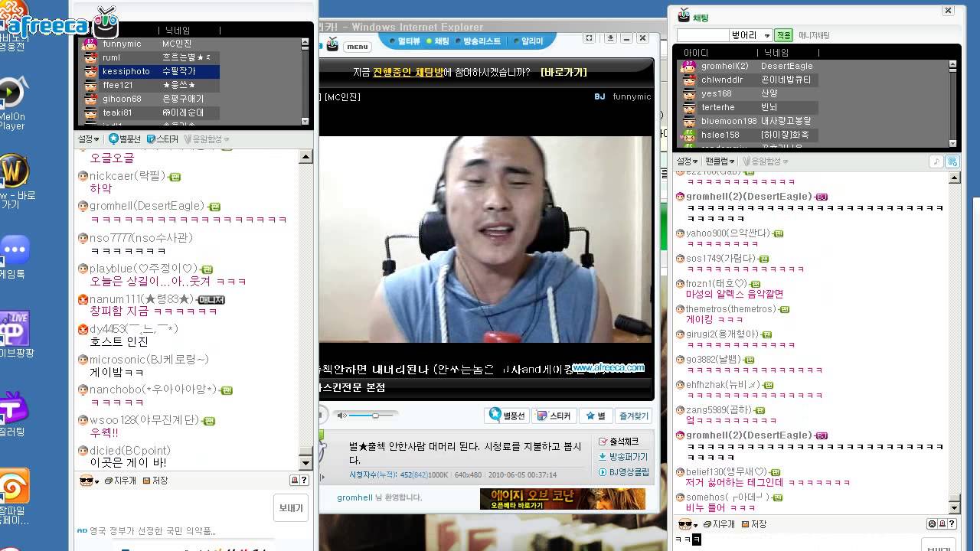Click the 별풍선 button below the video
This screenshot has height=551, width=980.
click(x=507, y=416)
